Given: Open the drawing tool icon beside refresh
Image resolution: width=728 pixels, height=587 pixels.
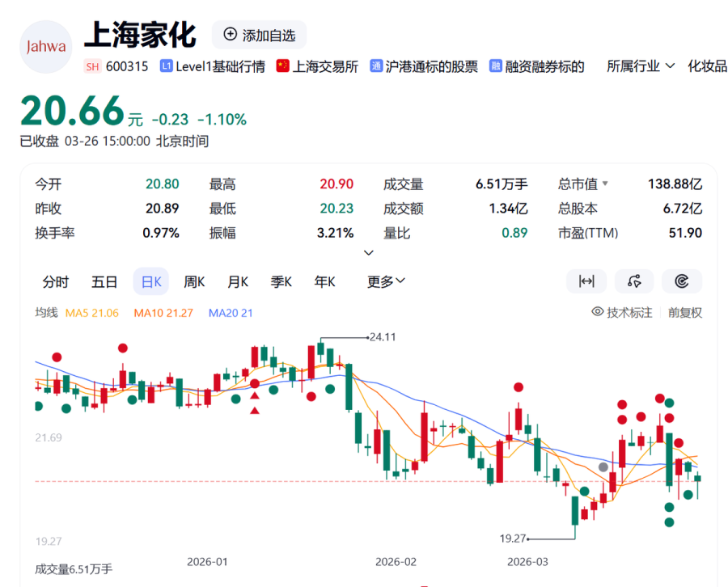Looking at the screenshot, I should click(634, 281).
